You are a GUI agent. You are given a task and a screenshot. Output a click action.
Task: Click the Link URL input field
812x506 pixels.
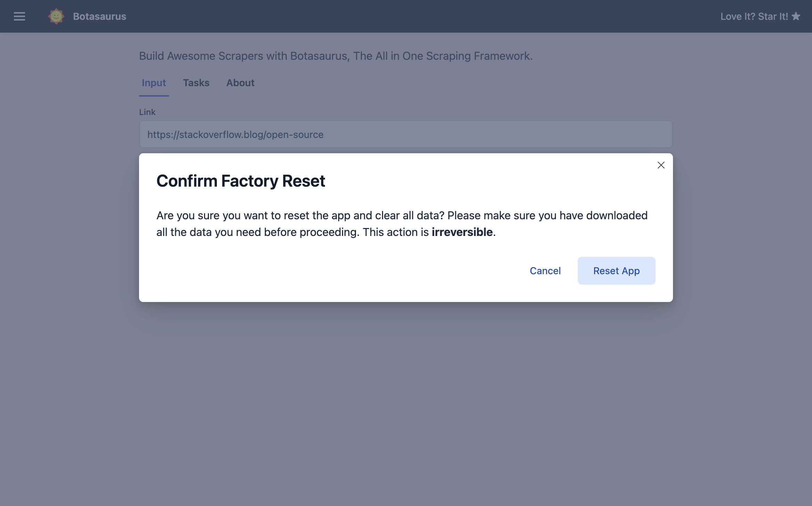pos(406,134)
